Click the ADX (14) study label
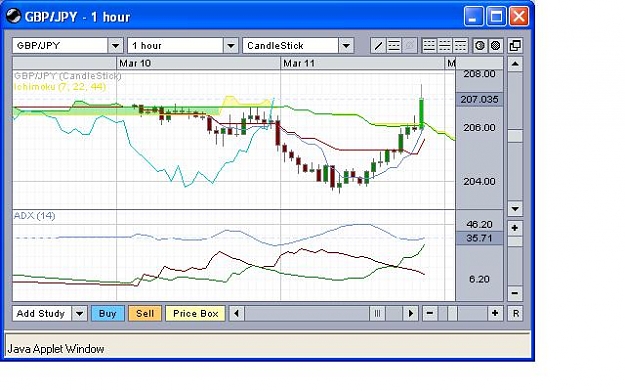625x391 pixels. click(34, 216)
